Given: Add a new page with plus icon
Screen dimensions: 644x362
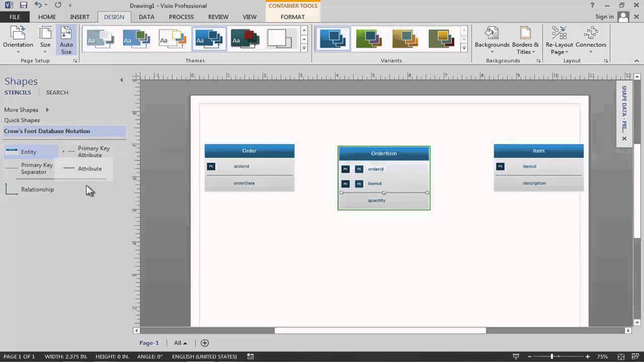Looking at the screenshot, I should 204,343.
